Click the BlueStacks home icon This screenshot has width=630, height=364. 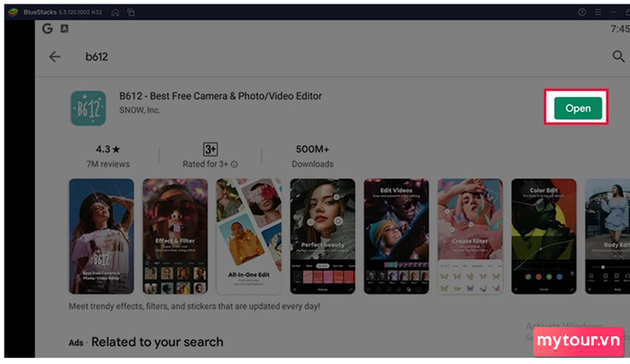click(x=115, y=13)
